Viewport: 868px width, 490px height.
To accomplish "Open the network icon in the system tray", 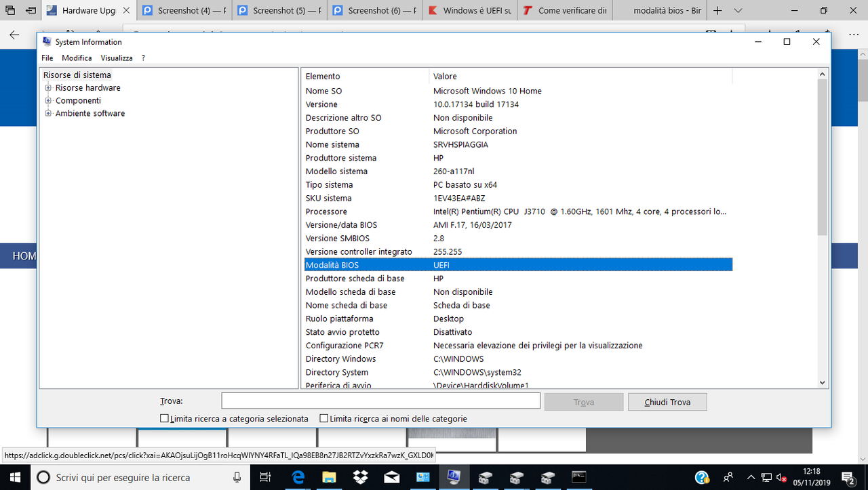I will pos(767,477).
